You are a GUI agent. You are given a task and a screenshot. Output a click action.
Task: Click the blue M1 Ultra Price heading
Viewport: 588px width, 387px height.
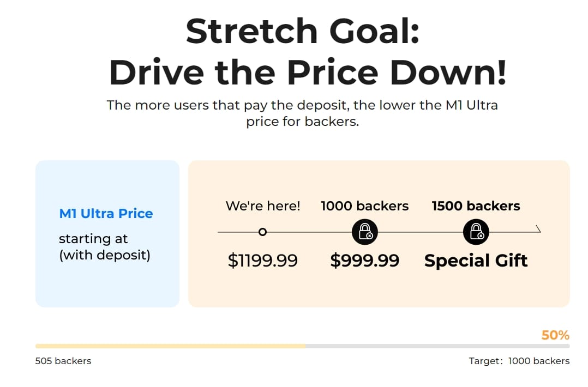click(106, 213)
